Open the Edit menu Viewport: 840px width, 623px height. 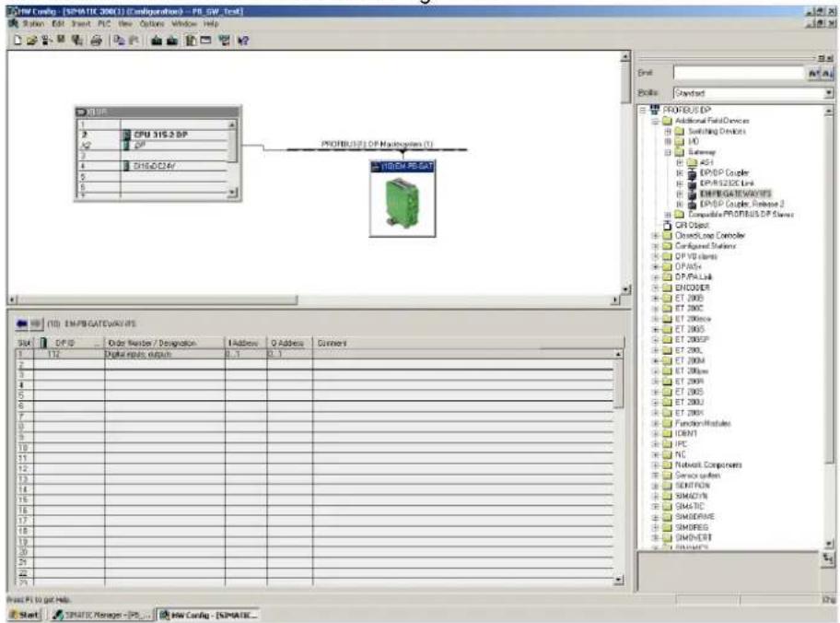pos(58,24)
